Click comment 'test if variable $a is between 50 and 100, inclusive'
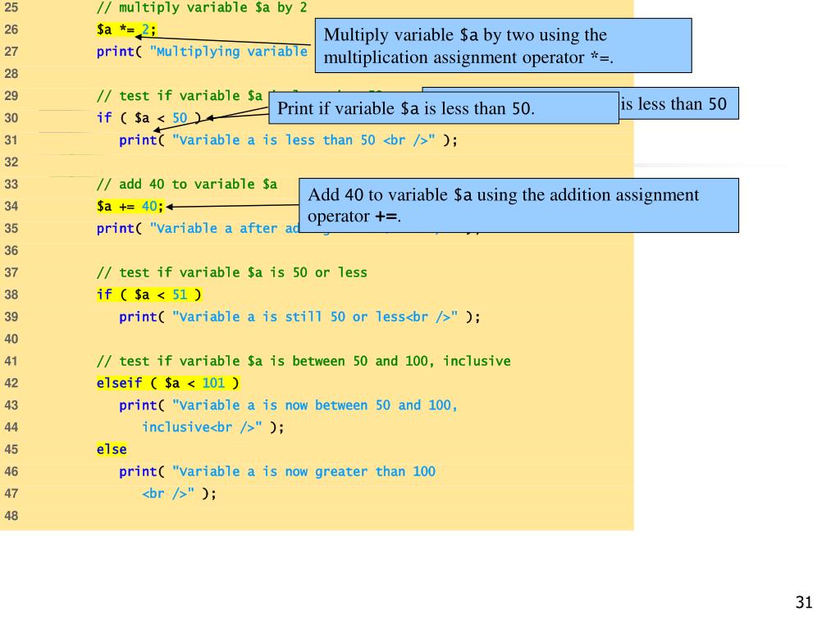Viewport: 840px width, 630px height. 304,361
